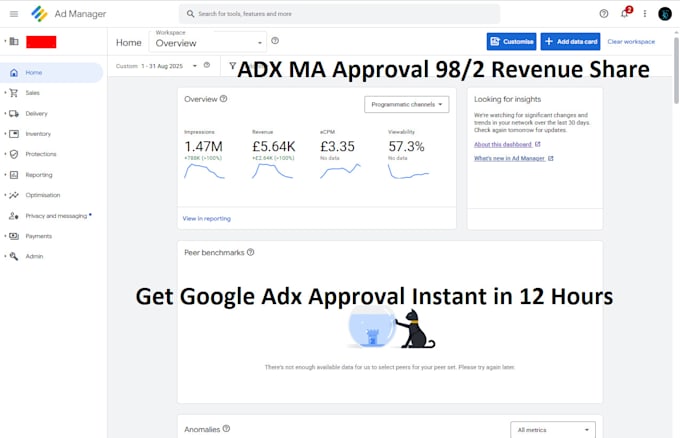Click the Revenue £5.64K value
The image size is (680, 438).
274,147
